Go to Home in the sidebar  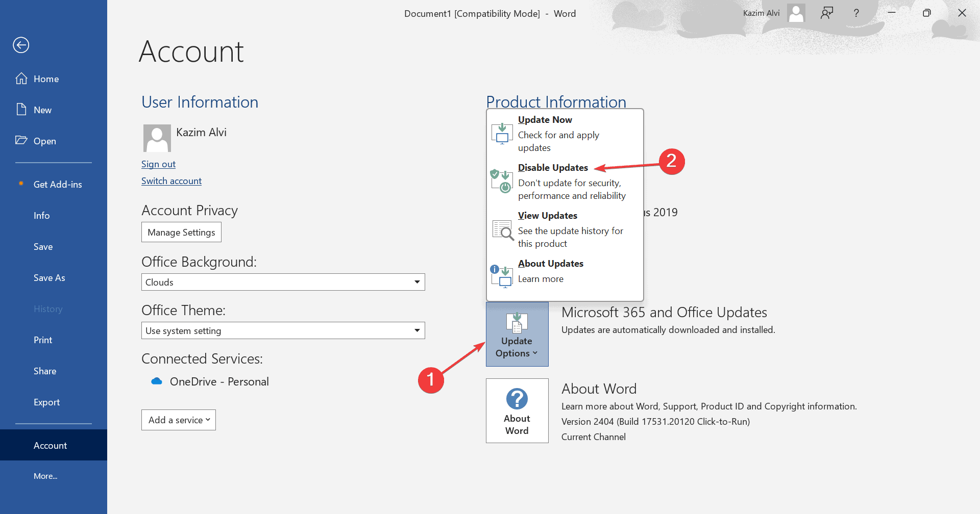point(54,79)
